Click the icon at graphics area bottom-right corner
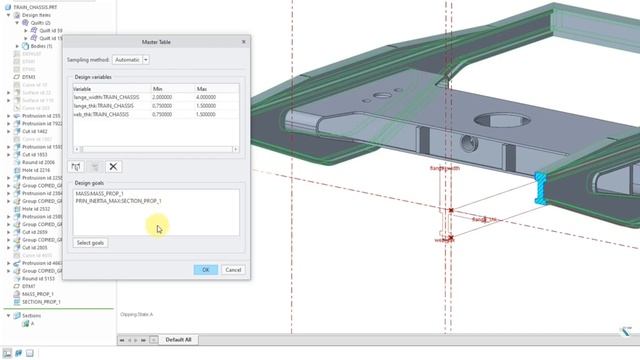 [x=626, y=331]
